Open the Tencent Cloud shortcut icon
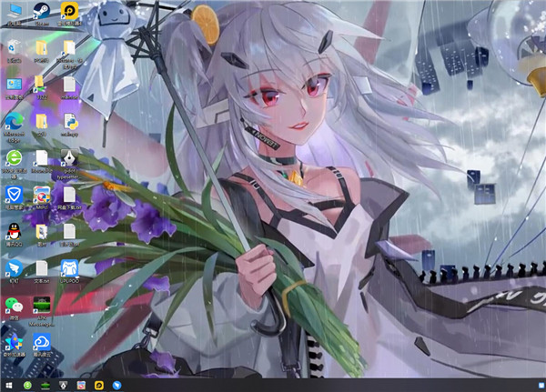The image size is (546, 392). [x=42, y=342]
